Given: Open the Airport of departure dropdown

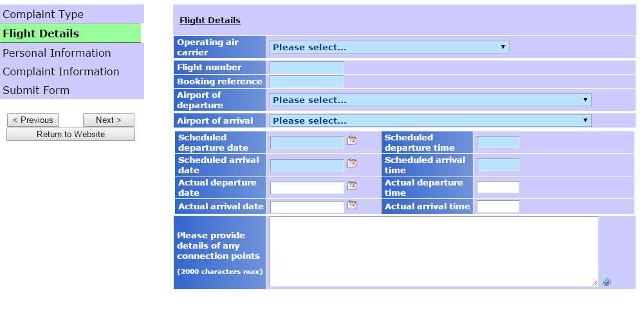Looking at the screenshot, I should [430, 100].
